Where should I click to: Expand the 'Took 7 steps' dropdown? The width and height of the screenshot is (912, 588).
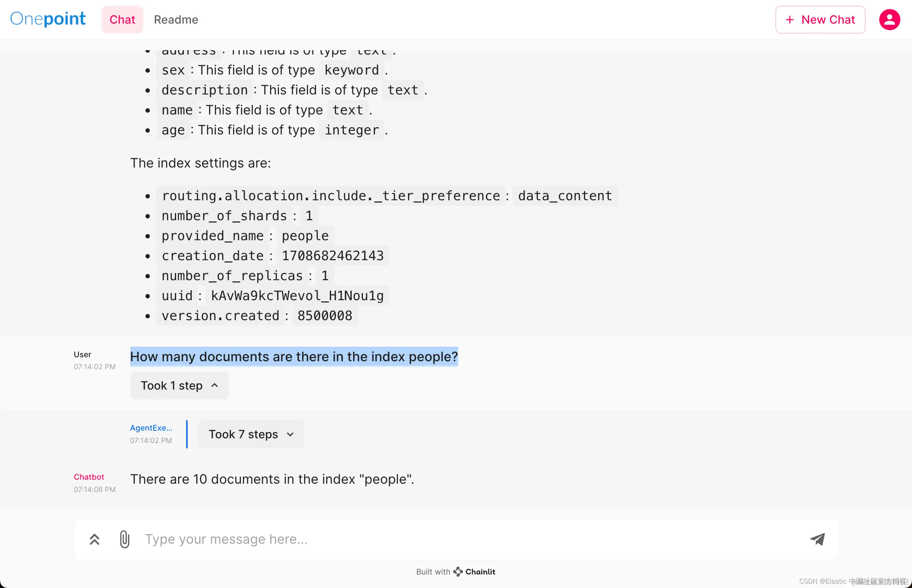point(251,434)
